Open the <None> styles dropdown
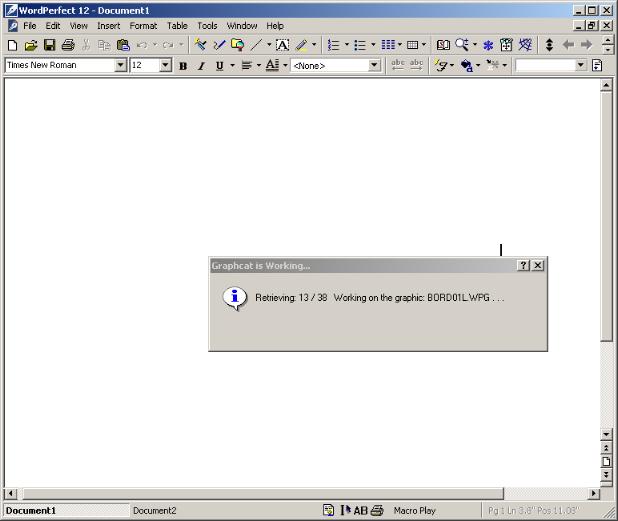 [374, 65]
